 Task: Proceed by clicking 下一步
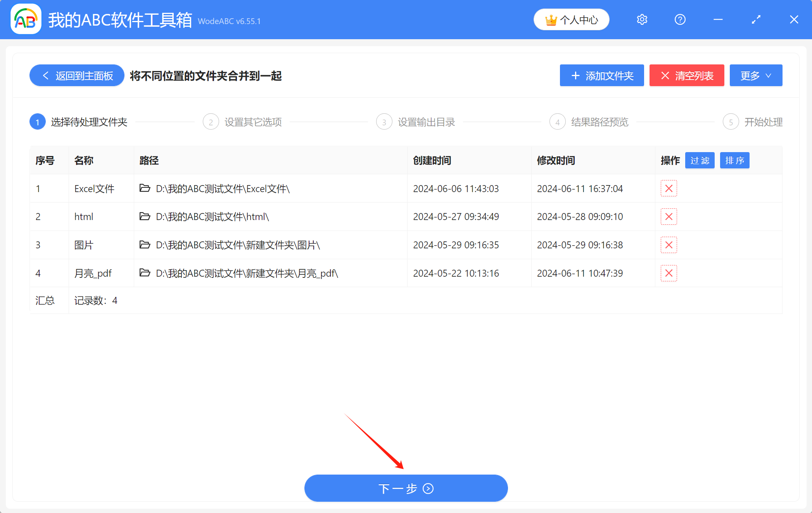[406, 488]
